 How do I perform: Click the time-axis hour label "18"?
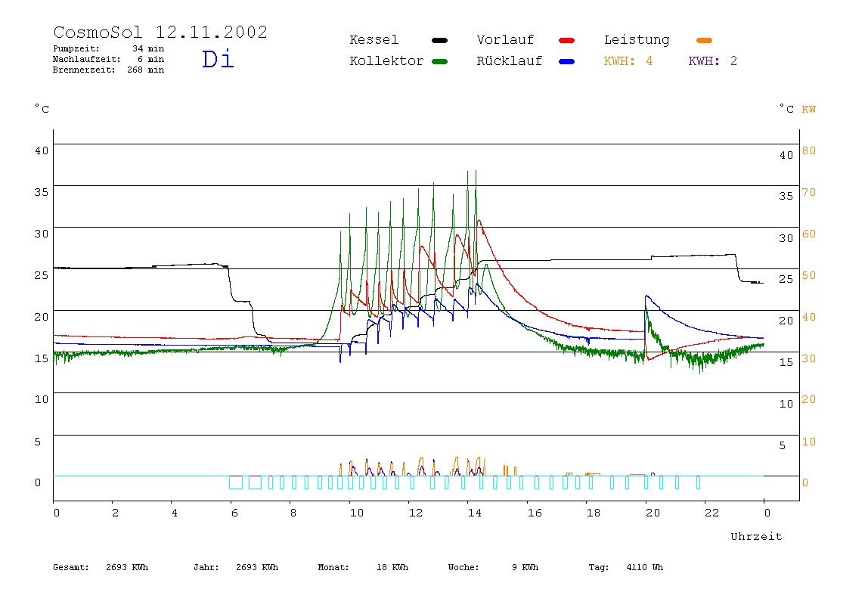coord(594,513)
